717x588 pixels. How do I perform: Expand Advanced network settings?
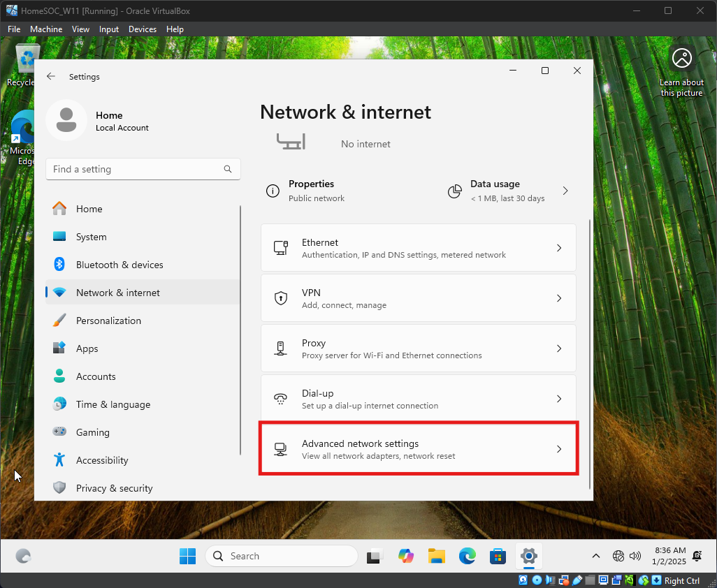418,449
